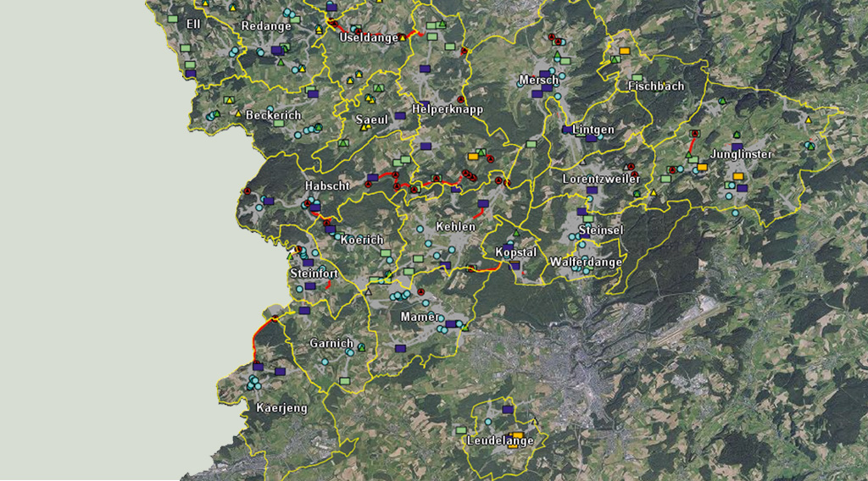This screenshot has width=868, height=481.
Task: Click the orange marker between Helperknapp and Kehlen
Action: coord(473,156)
